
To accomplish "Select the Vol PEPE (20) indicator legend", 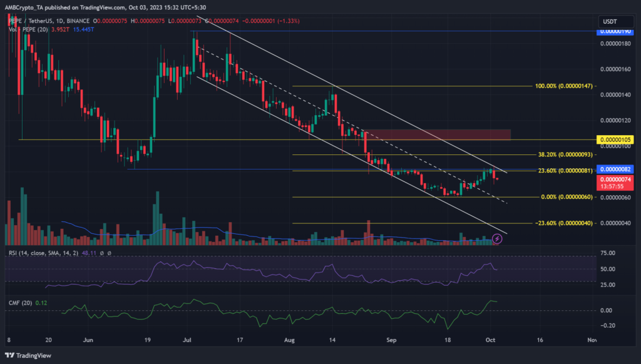I will click(29, 29).
